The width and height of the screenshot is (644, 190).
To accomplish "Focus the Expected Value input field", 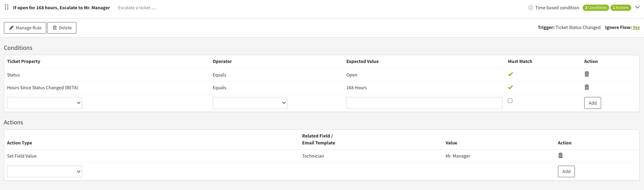I will (424, 103).
